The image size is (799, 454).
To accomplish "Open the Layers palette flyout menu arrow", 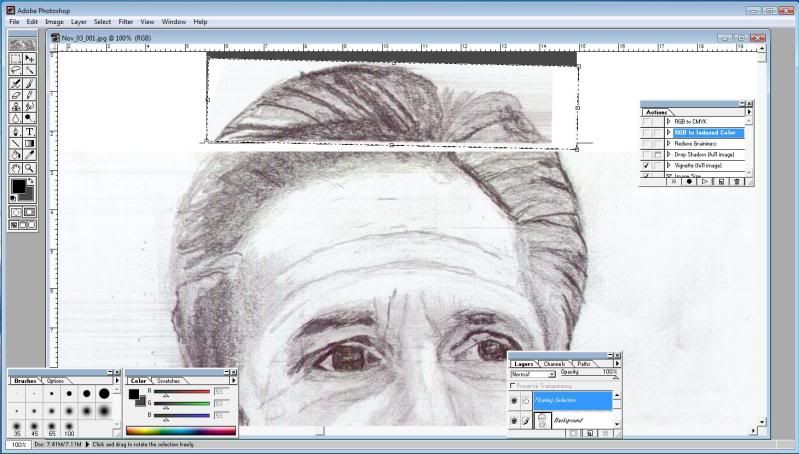I will click(x=617, y=363).
